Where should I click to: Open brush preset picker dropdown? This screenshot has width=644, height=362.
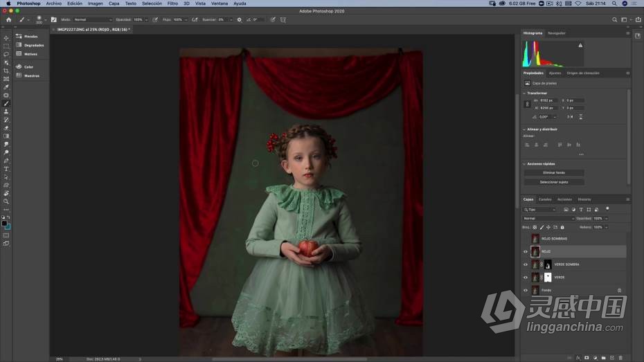(45, 19)
